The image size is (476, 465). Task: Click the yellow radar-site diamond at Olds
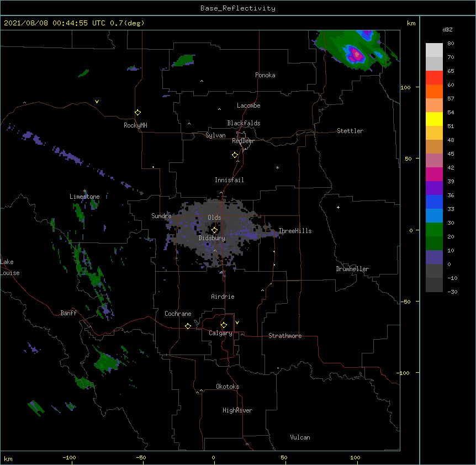215,230
